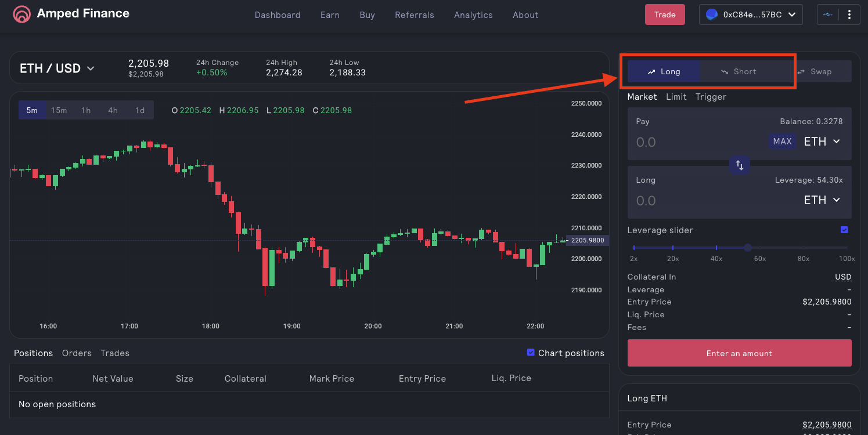Click the Long ETH panel heading
Image resolution: width=868 pixels, height=435 pixels.
click(647, 398)
